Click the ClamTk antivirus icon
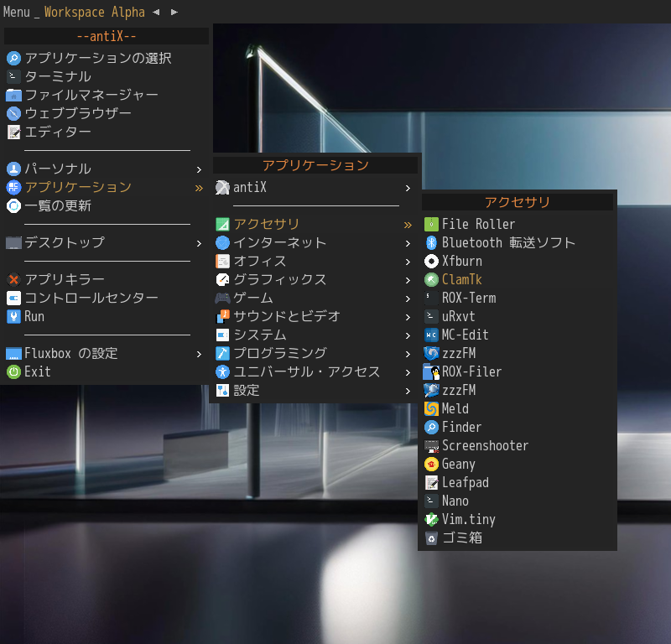671x644 pixels. coord(431,280)
